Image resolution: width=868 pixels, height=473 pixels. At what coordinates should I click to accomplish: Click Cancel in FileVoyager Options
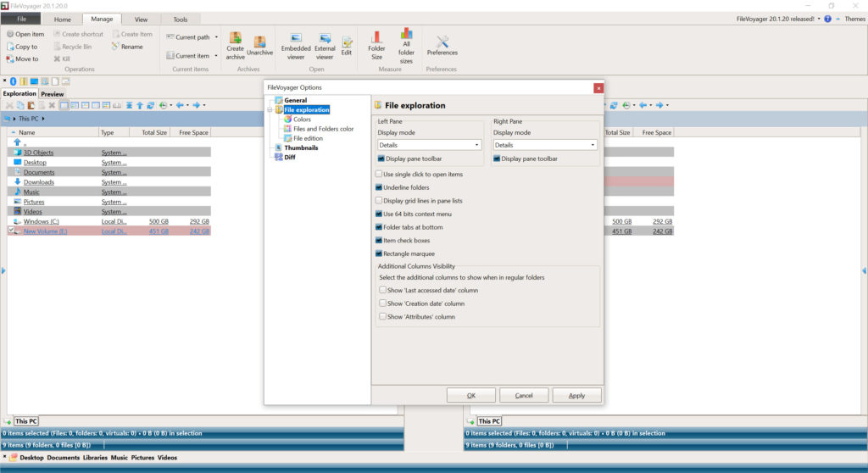tap(524, 396)
